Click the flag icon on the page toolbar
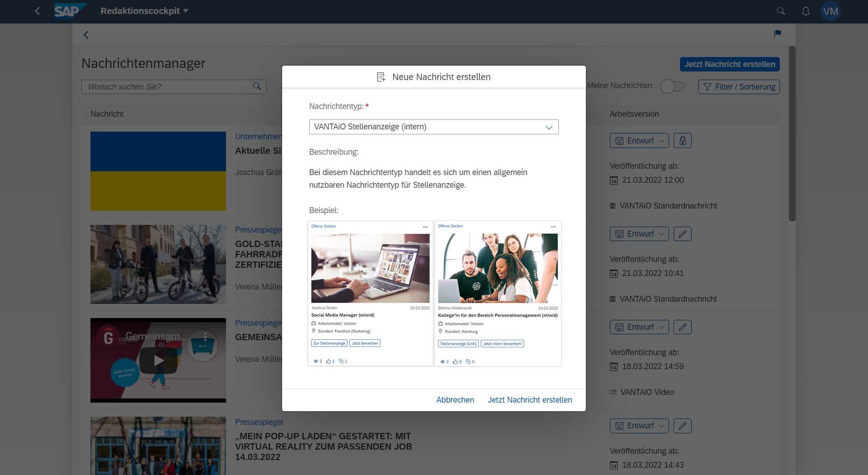868x475 pixels. (778, 34)
